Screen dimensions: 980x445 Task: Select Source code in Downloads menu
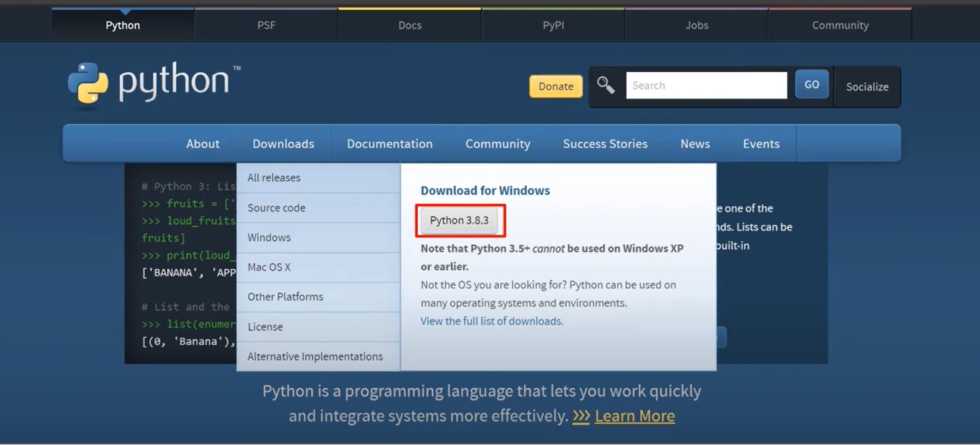click(319, 208)
